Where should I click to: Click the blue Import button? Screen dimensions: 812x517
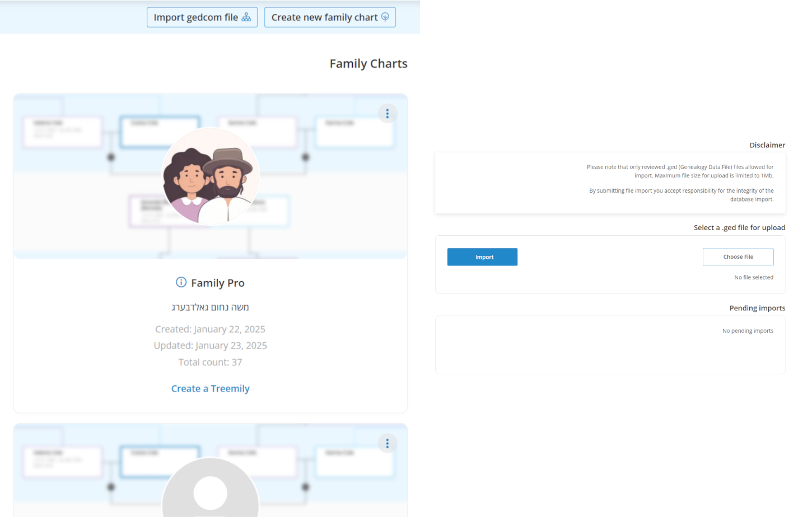coord(482,257)
